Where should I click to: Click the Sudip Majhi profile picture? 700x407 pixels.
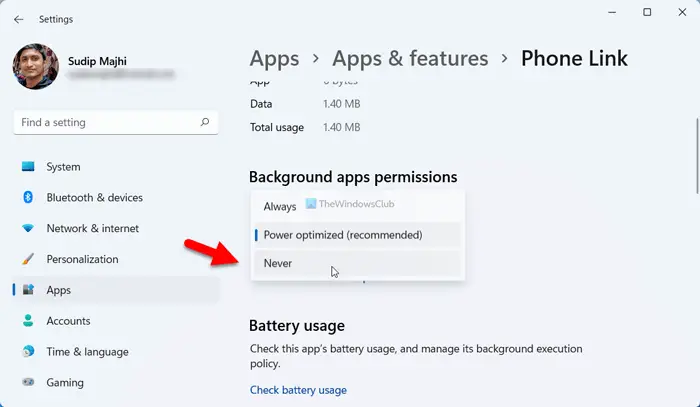click(36, 66)
